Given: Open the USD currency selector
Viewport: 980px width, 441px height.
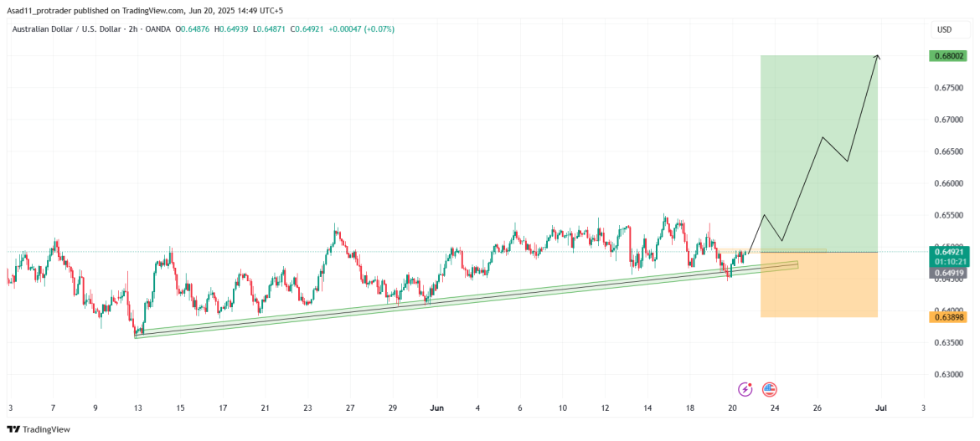Looking at the screenshot, I should pyautogui.click(x=944, y=29).
